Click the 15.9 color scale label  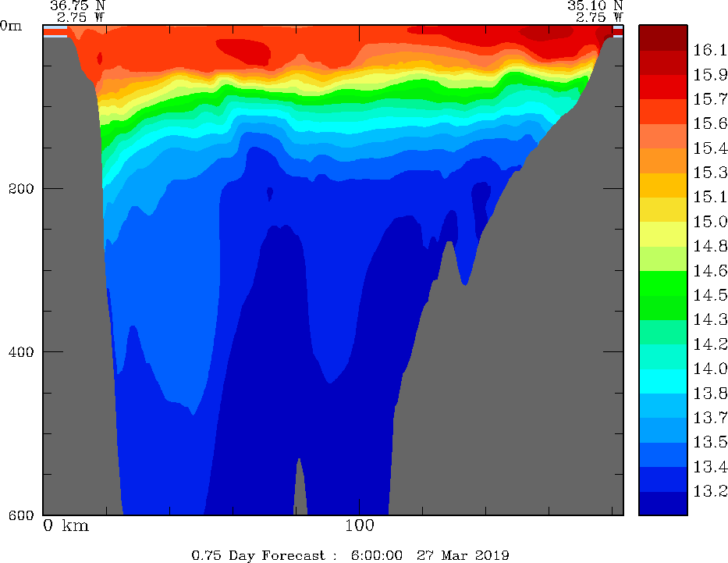pos(710,74)
